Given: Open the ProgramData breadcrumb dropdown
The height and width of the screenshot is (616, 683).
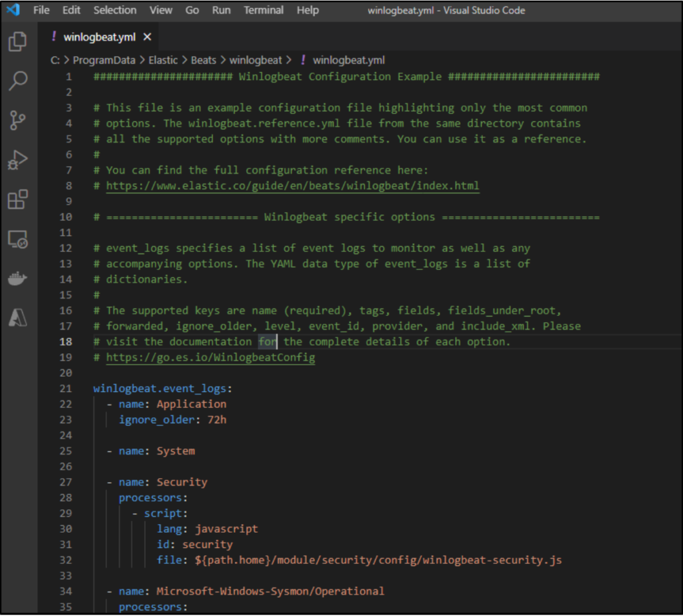Looking at the screenshot, I should (104, 60).
